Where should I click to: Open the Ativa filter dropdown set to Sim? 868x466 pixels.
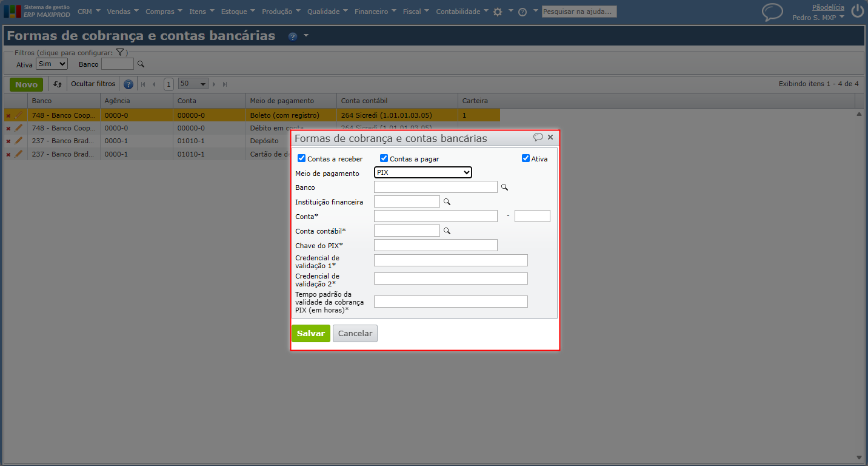(52, 64)
